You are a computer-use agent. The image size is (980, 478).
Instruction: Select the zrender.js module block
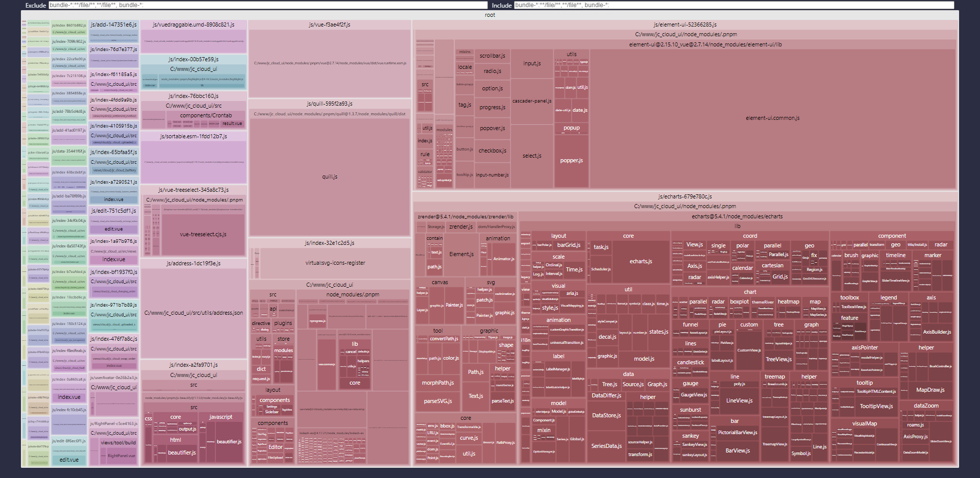(461, 227)
